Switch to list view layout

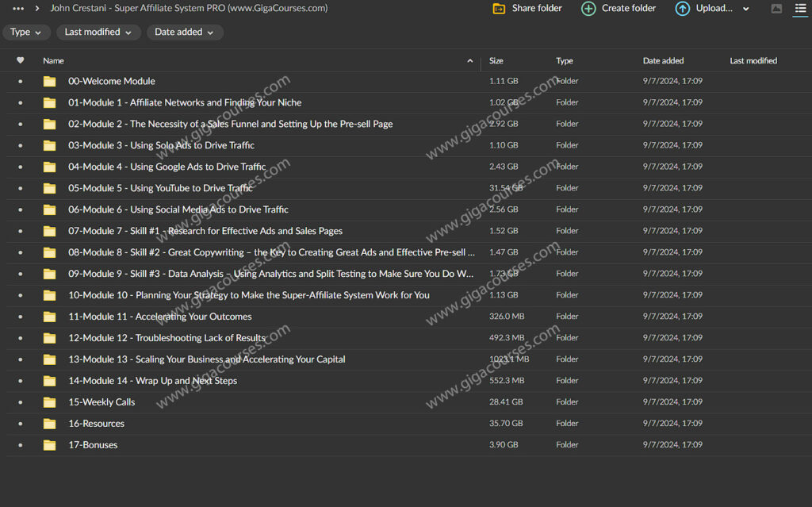click(800, 9)
